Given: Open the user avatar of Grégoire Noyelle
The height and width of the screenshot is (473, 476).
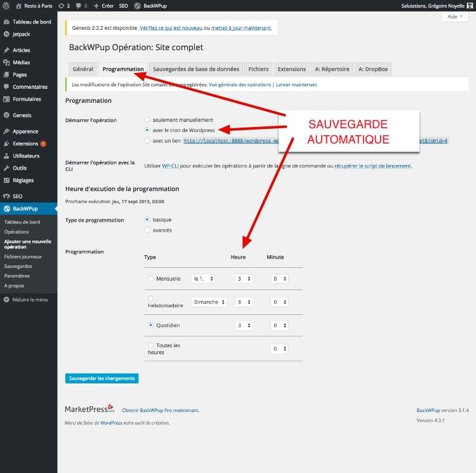Looking at the screenshot, I should 470,6.
